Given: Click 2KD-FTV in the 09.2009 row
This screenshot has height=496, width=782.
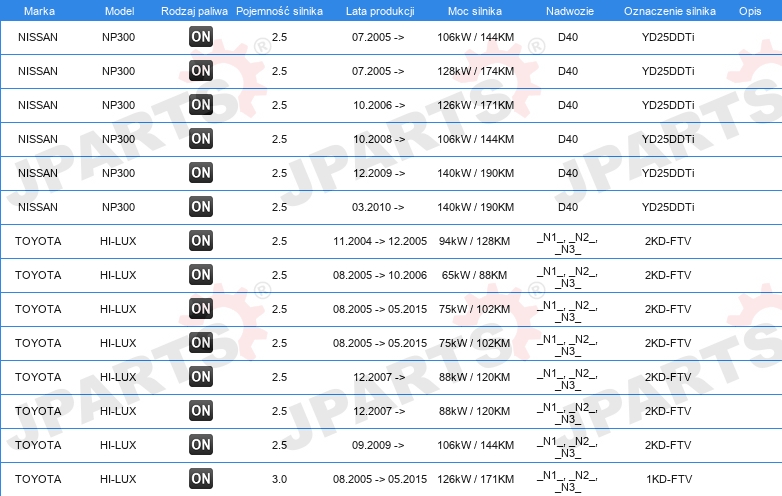Looking at the screenshot, I should click(668, 445).
